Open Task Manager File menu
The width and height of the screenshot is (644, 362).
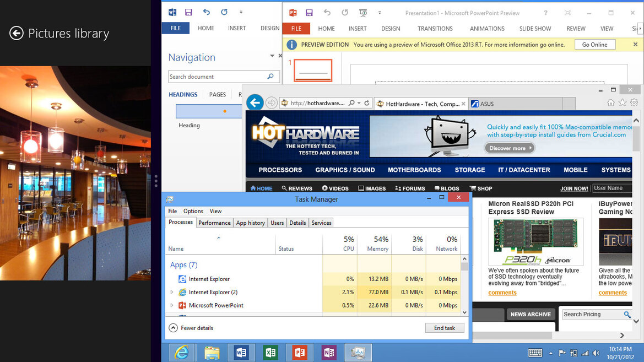(172, 211)
